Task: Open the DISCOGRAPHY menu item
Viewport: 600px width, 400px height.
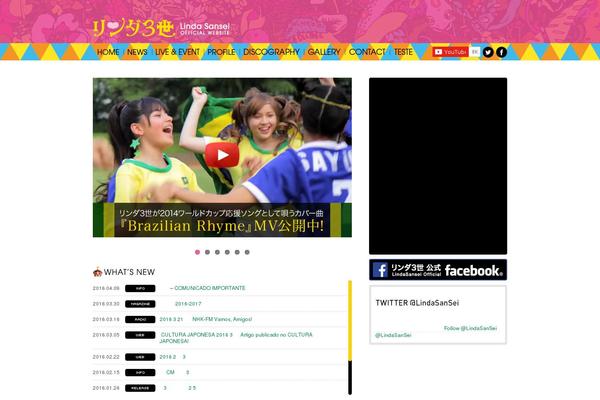Action: click(x=271, y=52)
